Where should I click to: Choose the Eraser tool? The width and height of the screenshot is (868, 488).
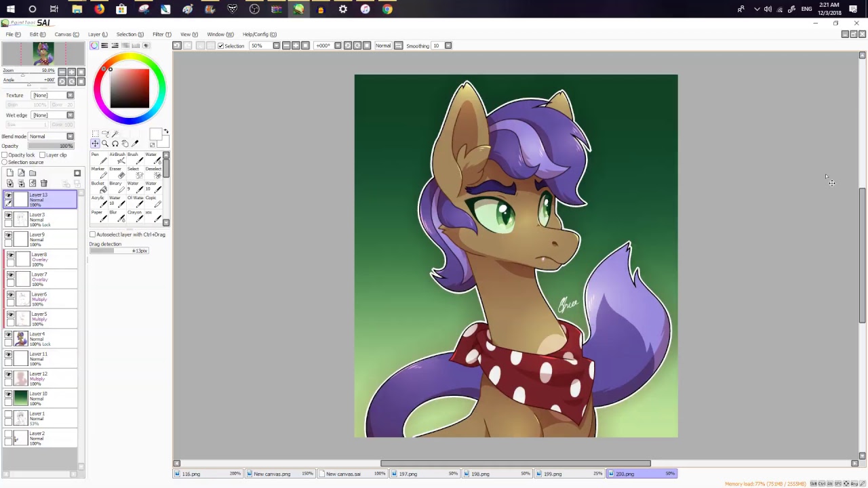[118, 173]
